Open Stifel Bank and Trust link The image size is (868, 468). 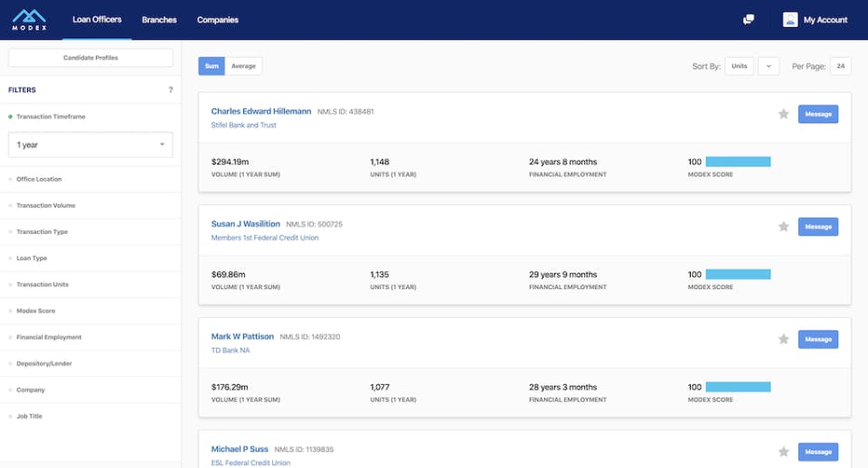click(243, 126)
